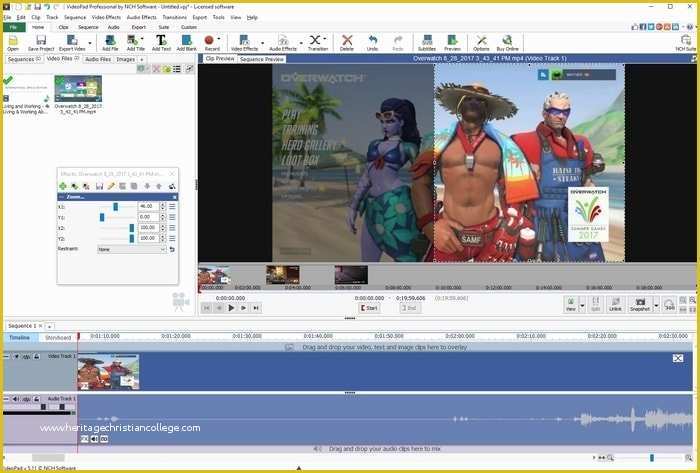The width and height of the screenshot is (700, 473).
Task: Toggle the clip mute icon on audio clip
Action: [94, 439]
